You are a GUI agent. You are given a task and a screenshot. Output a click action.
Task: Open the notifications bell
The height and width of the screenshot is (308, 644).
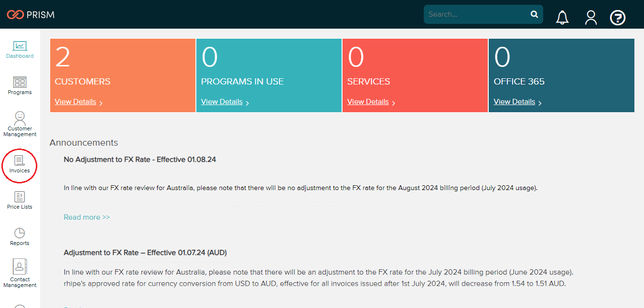[x=562, y=17]
